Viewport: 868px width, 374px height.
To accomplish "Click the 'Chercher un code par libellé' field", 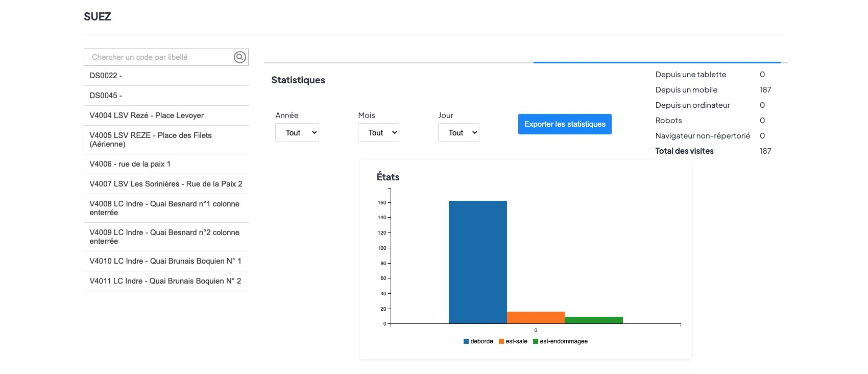I will [x=158, y=57].
